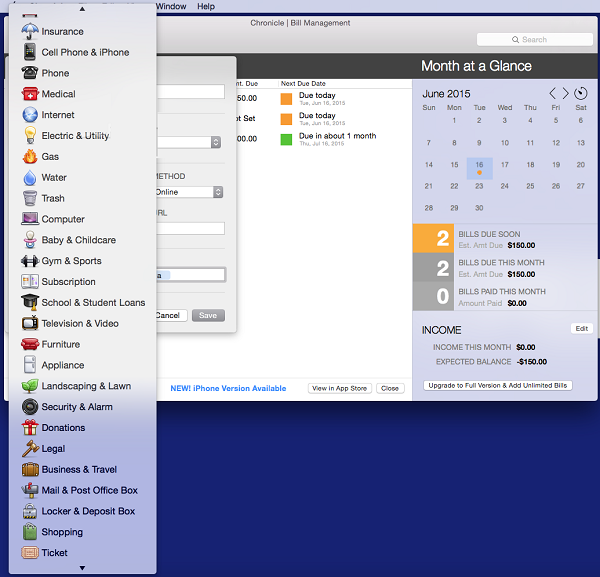Select June 23 in the calendar
The height and width of the screenshot is (577, 600).
coord(479,186)
